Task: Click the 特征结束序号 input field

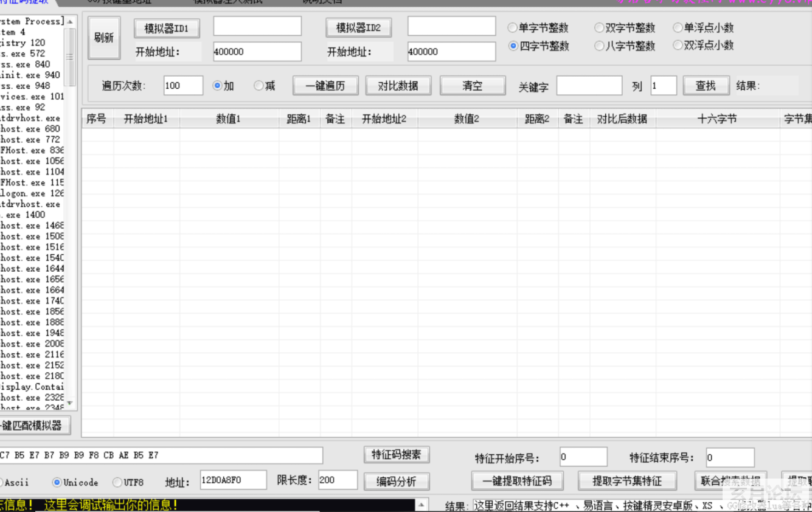Action: (x=730, y=457)
